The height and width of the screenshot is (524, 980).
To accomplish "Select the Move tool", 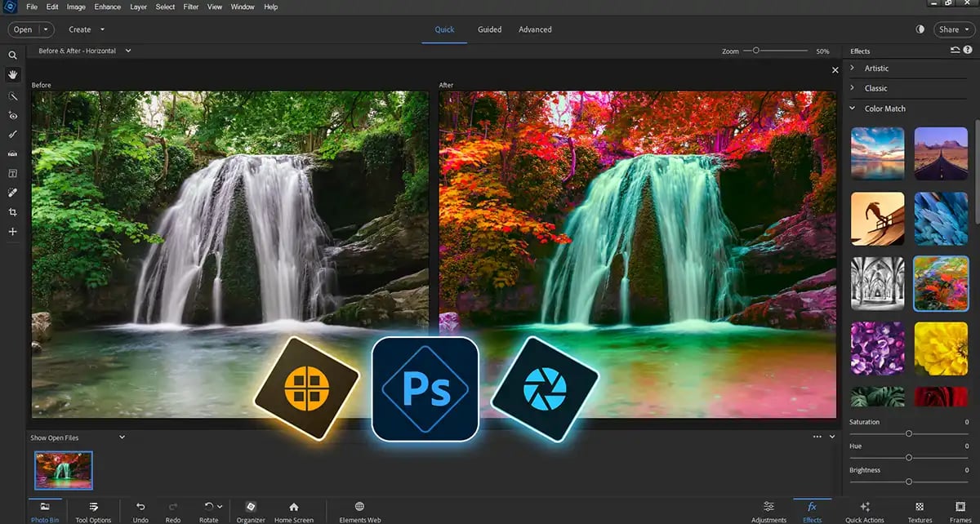I will point(12,232).
